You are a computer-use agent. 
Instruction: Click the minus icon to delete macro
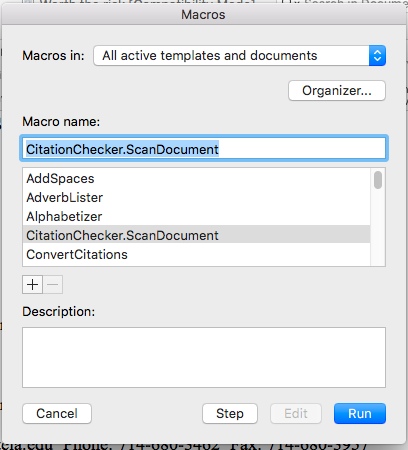point(53,285)
